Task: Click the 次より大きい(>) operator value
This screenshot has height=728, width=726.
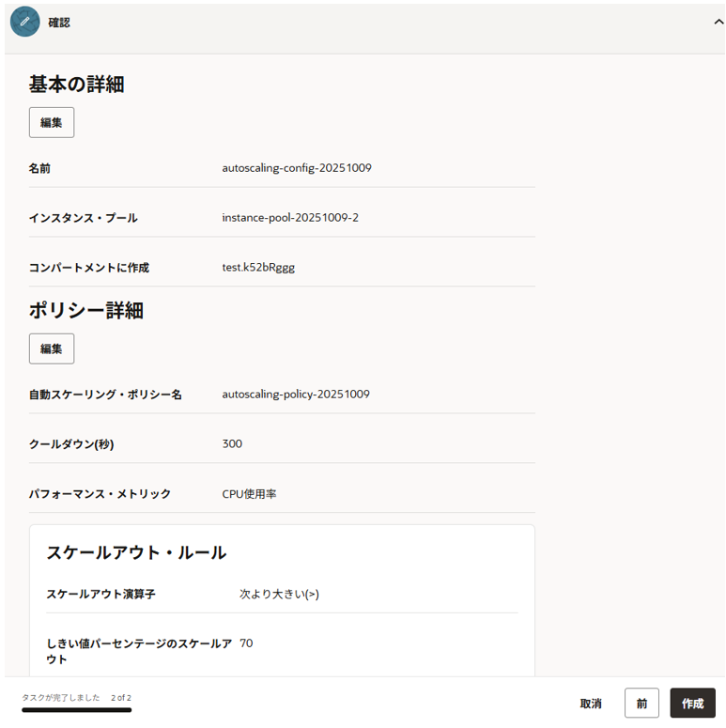Action: click(x=279, y=594)
